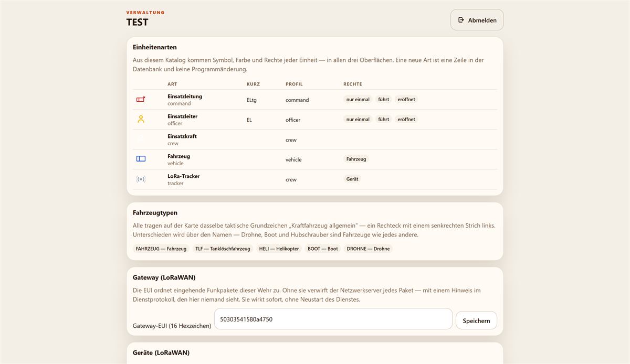The height and width of the screenshot is (364, 630).
Task: Click the 'command' profile cell
Action: point(297,100)
